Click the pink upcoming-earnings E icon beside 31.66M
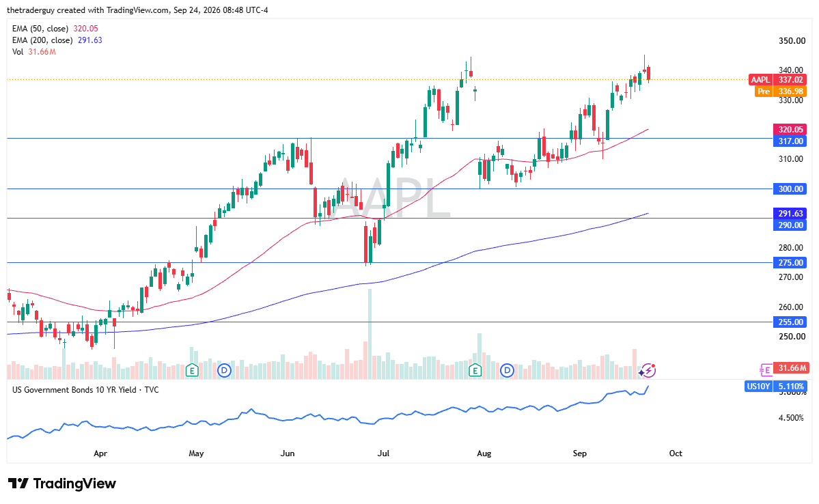This screenshot has width=819, height=504. click(765, 369)
